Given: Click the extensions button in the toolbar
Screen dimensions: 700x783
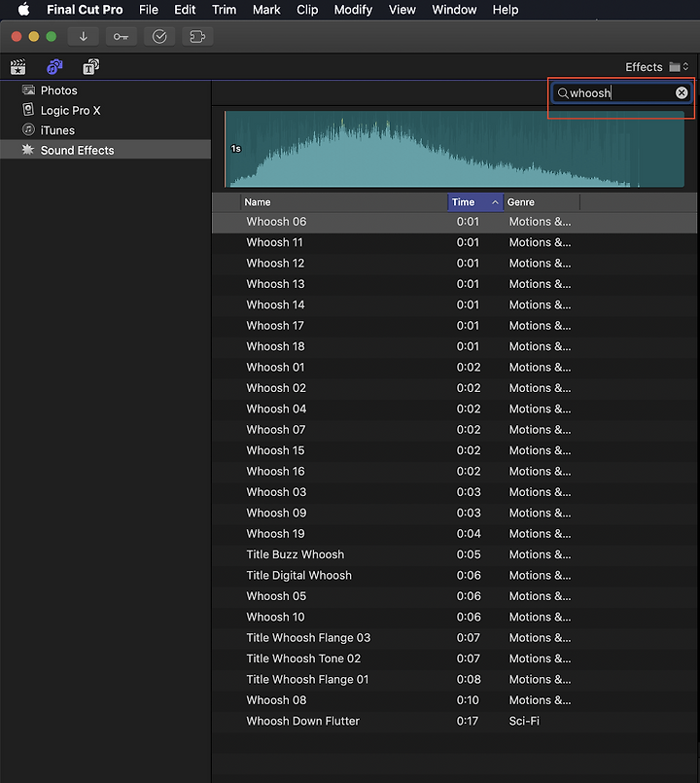Looking at the screenshot, I should (x=197, y=36).
